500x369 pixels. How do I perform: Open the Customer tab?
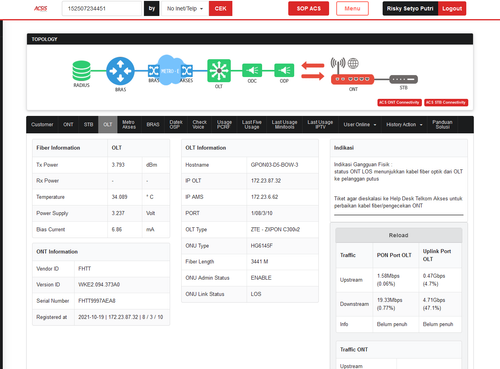coord(42,125)
